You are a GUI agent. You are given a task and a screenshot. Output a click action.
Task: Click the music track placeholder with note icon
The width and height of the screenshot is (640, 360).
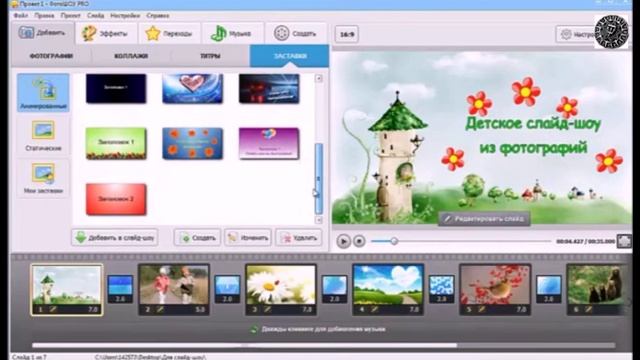(318, 329)
